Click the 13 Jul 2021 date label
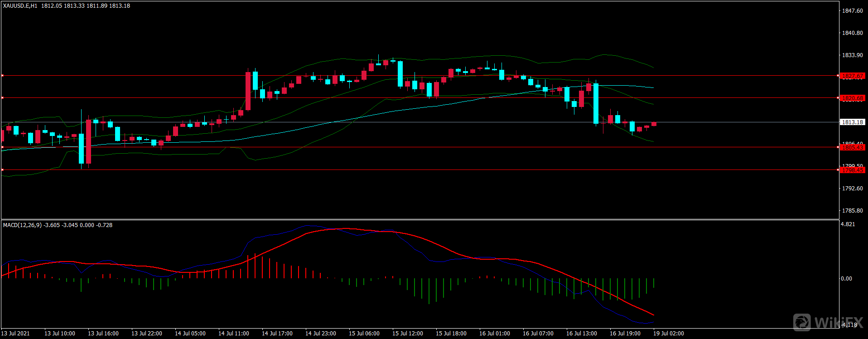This screenshot has height=339, width=868. pyautogui.click(x=15, y=334)
